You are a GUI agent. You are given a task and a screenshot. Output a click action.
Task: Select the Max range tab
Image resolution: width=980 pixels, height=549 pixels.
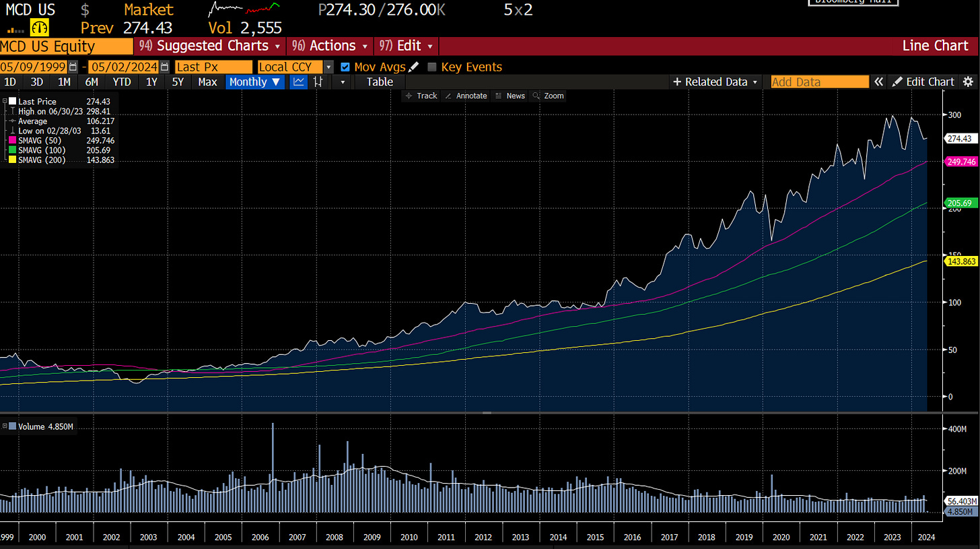point(208,82)
